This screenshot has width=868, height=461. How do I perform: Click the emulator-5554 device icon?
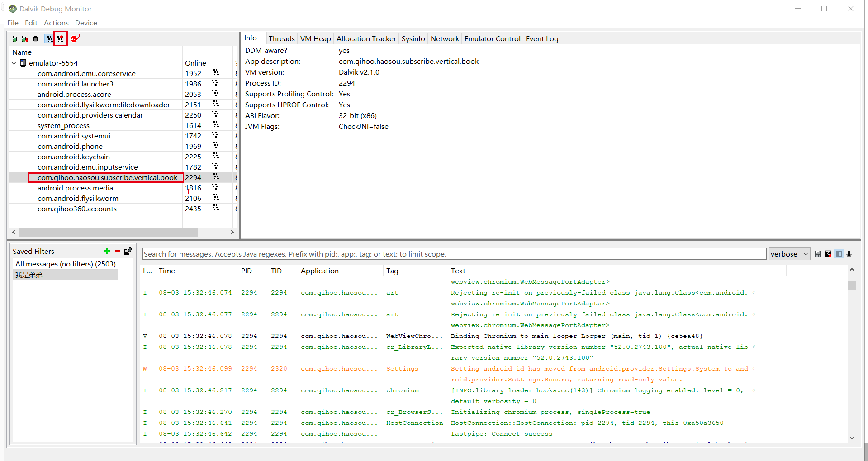click(23, 63)
